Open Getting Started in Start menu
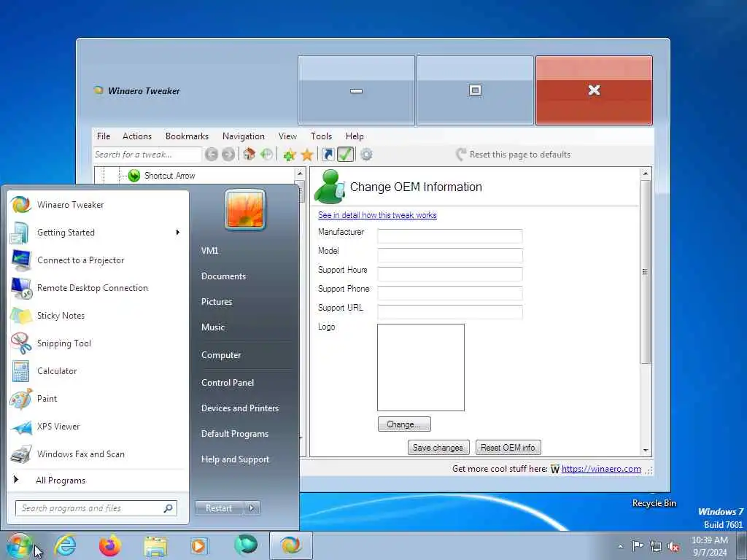Viewport: 747px width, 560px height. 98,233
